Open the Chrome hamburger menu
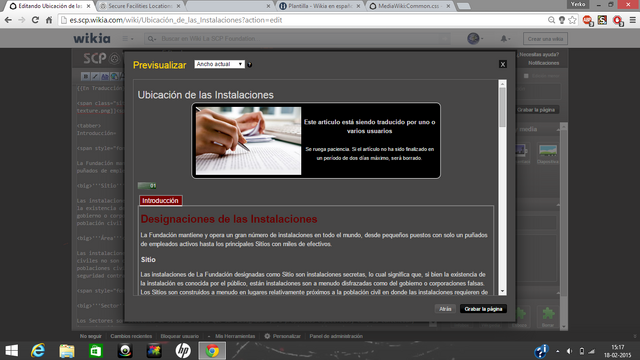640x360 pixels. 632,20
